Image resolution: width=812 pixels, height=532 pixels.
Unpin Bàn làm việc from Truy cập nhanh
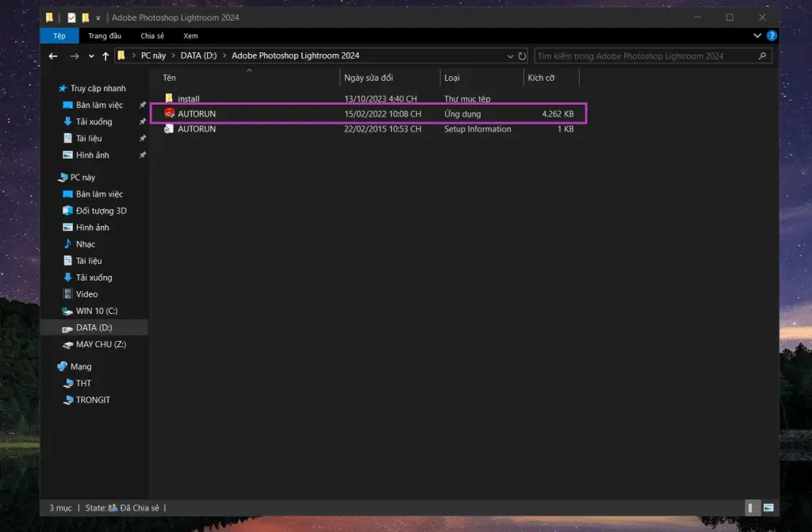[x=144, y=105]
